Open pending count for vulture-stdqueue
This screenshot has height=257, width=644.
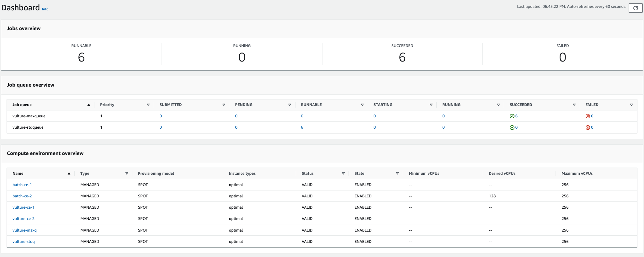click(x=236, y=127)
